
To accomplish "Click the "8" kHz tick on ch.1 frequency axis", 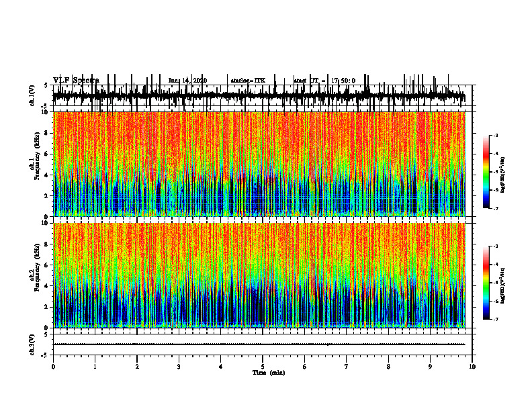I will (47, 133).
